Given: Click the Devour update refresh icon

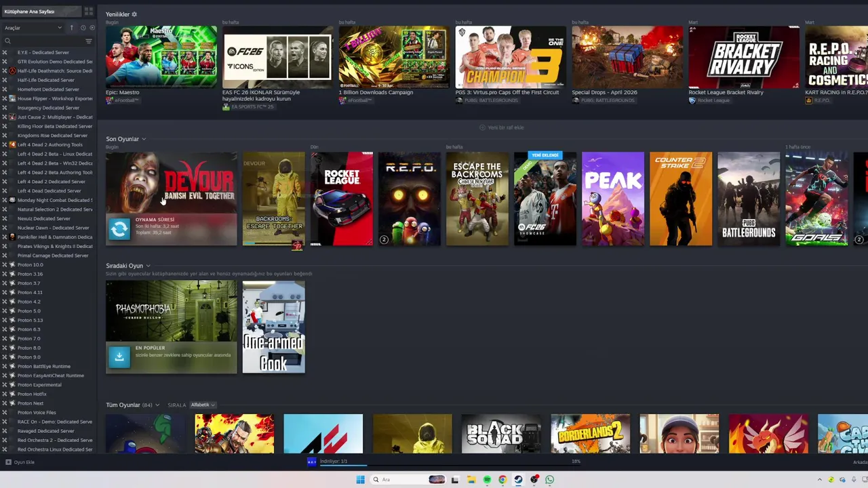Looking at the screenshot, I should (119, 229).
